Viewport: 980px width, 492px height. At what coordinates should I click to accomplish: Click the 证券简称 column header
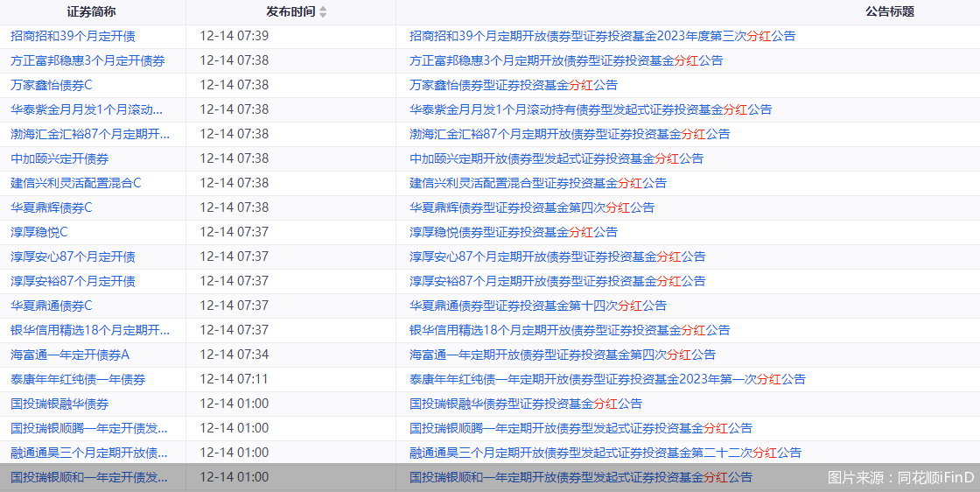tap(91, 12)
